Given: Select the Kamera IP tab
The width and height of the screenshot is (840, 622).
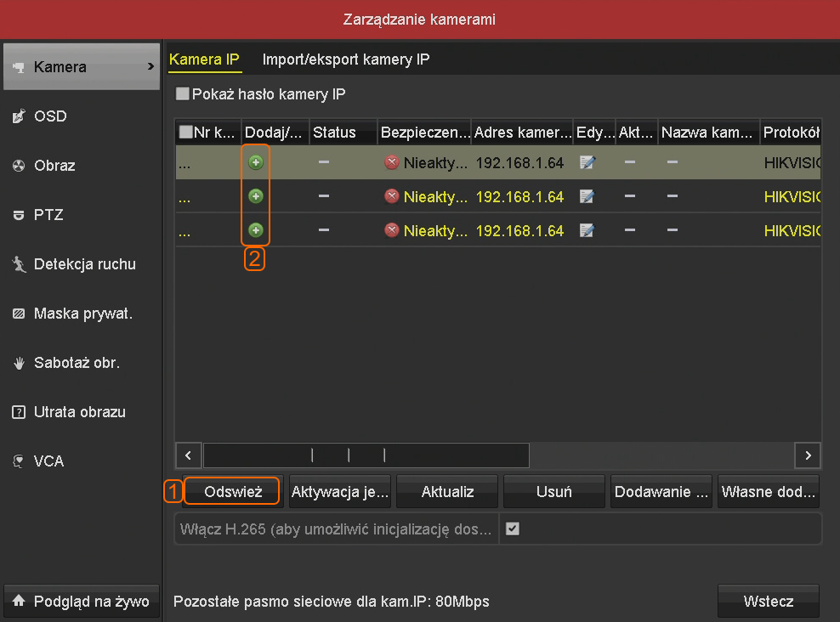Looking at the screenshot, I should tap(204, 59).
